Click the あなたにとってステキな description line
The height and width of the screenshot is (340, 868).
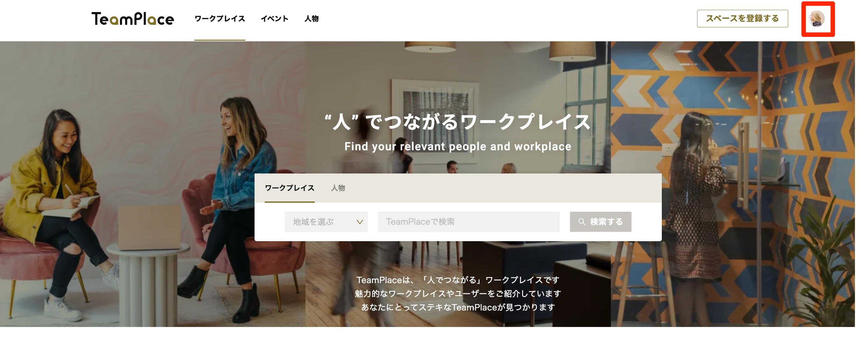pyautogui.click(x=458, y=307)
